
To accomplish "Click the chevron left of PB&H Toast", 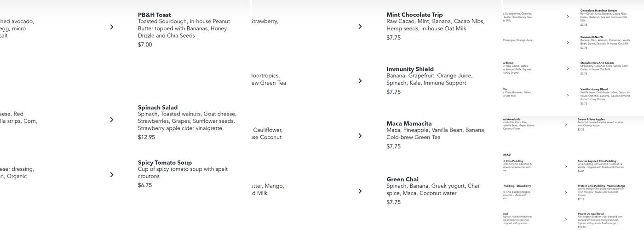I will (112, 27).
